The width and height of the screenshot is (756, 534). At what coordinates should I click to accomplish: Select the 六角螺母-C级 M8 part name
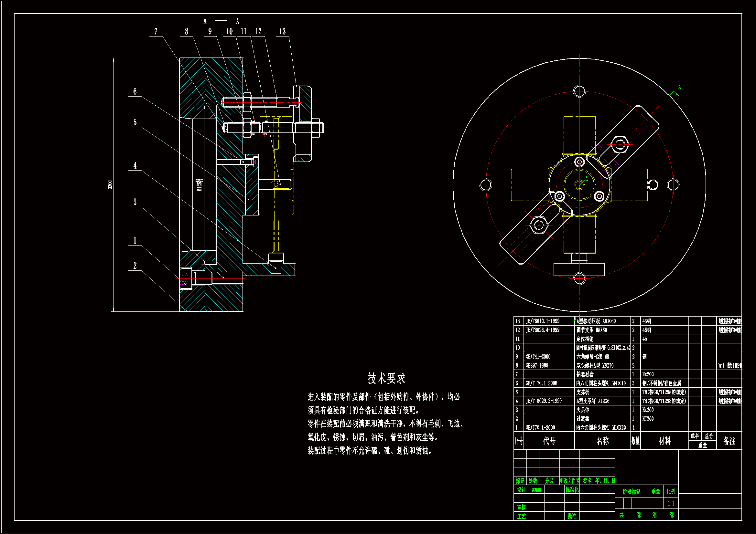click(592, 357)
